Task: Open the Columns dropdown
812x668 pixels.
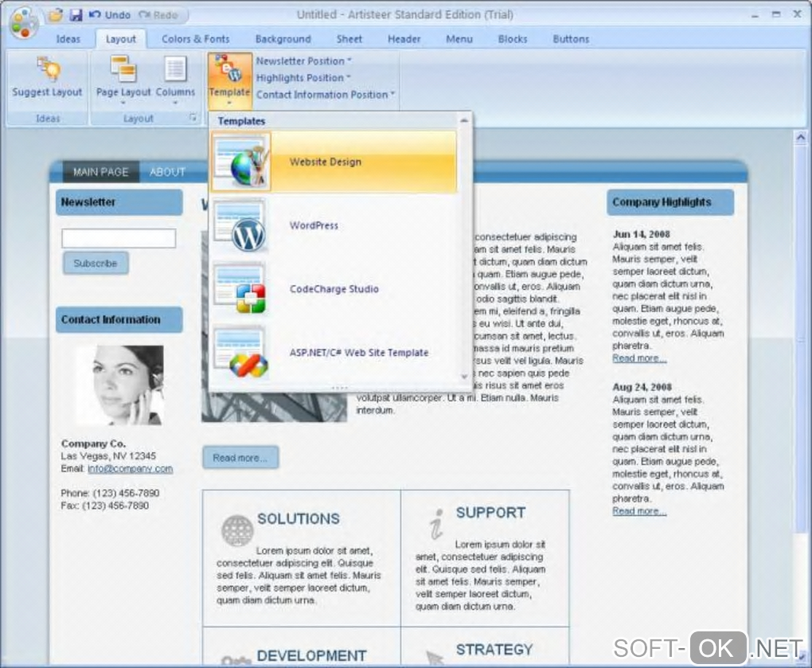Action: click(175, 80)
